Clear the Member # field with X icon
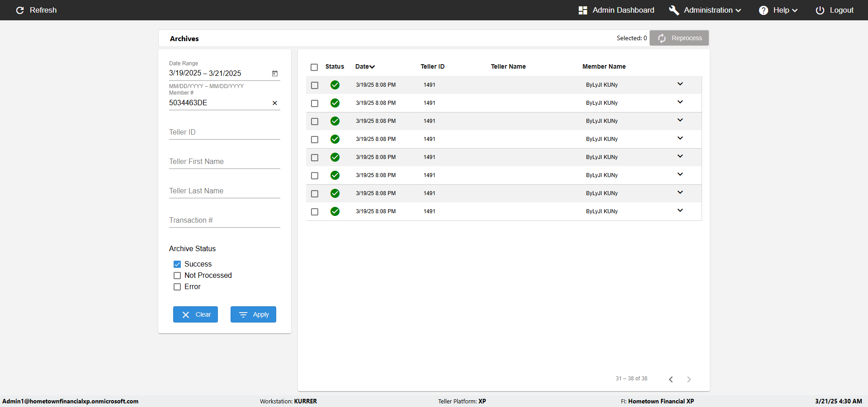The height and width of the screenshot is (407, 868). pyautogui.click(x=275, y=103)
